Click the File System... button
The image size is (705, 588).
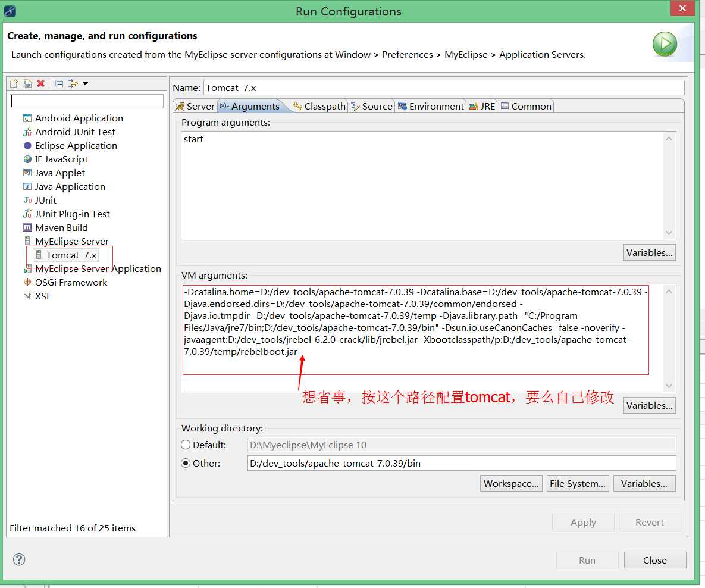(x=578, y=484)
